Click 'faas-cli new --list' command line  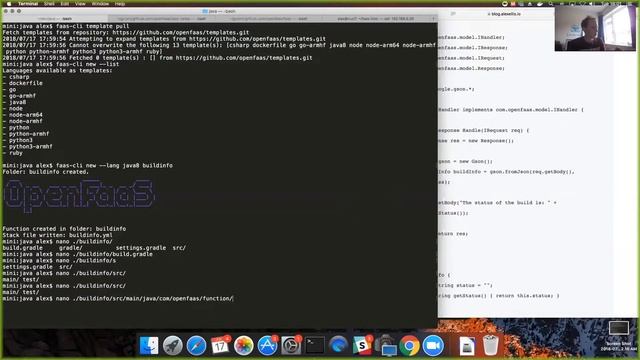[x=61, y=64]
